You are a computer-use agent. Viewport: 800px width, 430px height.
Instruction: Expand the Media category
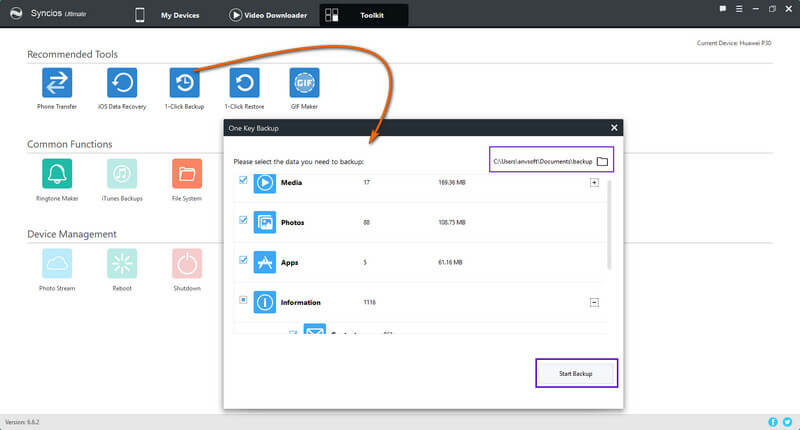594,183
